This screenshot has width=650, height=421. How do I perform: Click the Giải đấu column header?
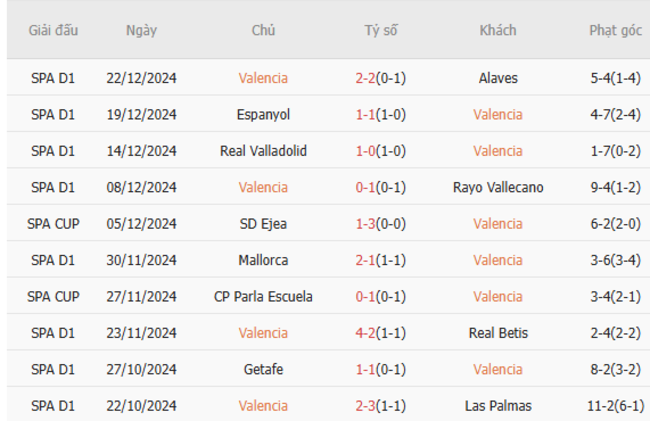click(x=53, y=30)
